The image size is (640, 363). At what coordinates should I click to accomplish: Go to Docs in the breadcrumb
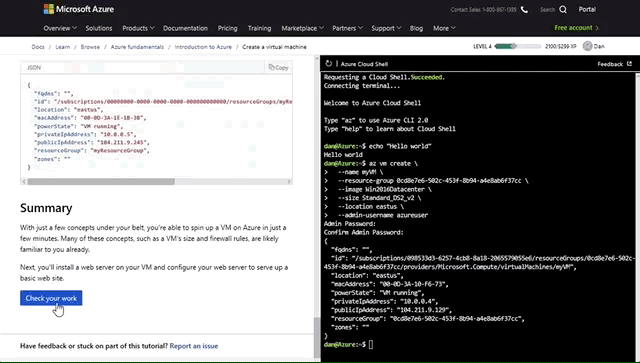38,47
